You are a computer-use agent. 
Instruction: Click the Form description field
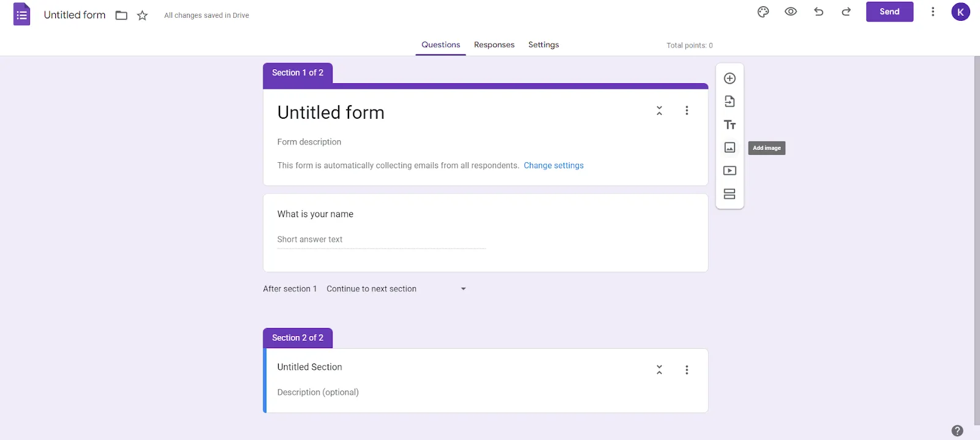309,142
